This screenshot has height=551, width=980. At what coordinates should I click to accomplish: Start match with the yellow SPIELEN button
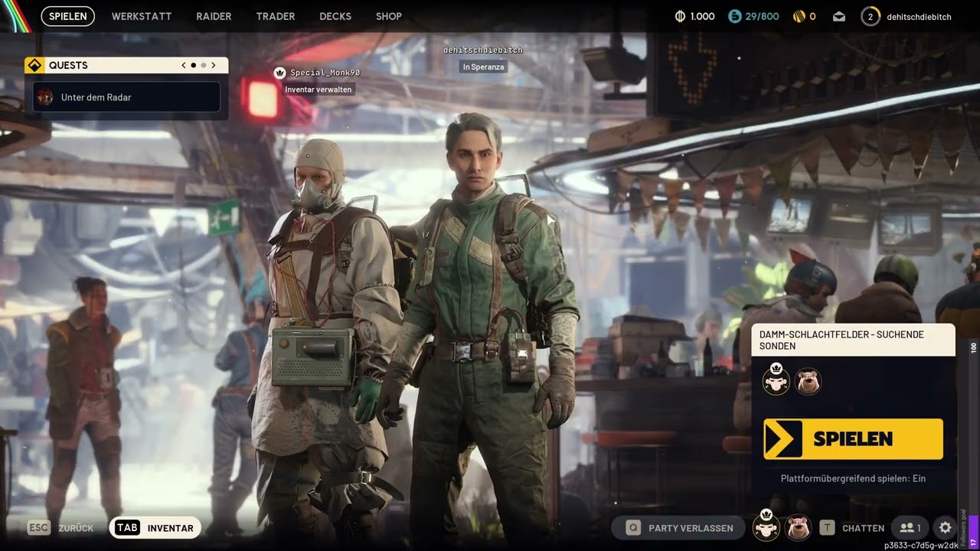(x=853, y=439)
